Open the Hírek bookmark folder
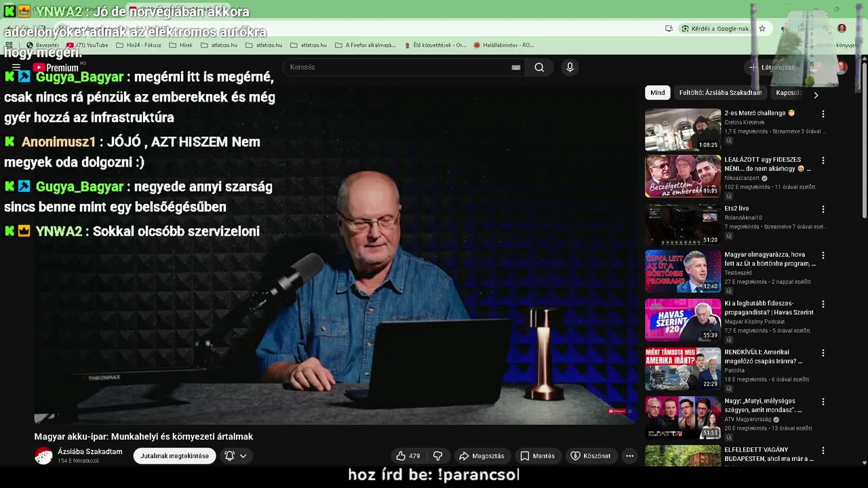This screenshot has height=488, width=868. point(180,45)
